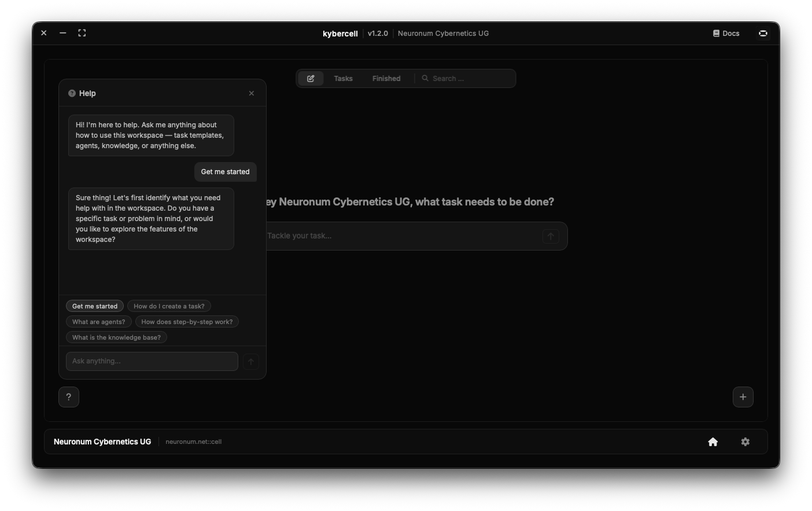Enter fullscreen with the window expand icon
Viewport: 812px width, 511px height.
[82, 34]
